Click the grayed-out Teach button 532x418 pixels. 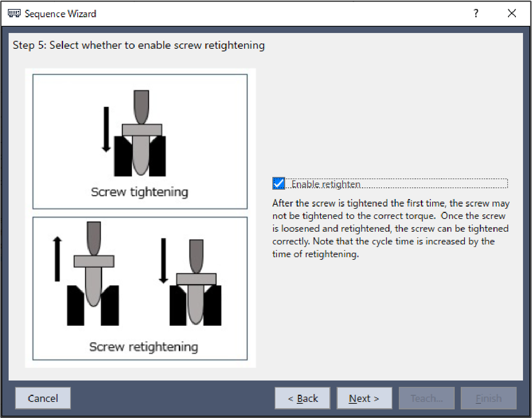(427, 398)
